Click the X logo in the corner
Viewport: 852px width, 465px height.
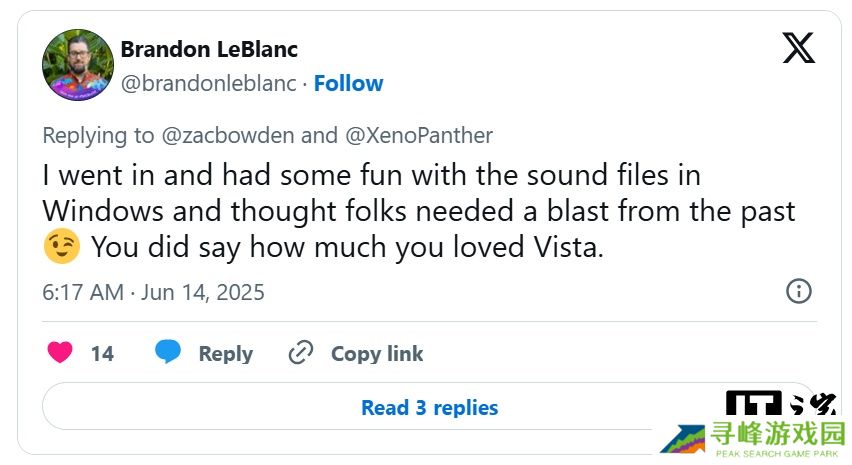(798, 48)
